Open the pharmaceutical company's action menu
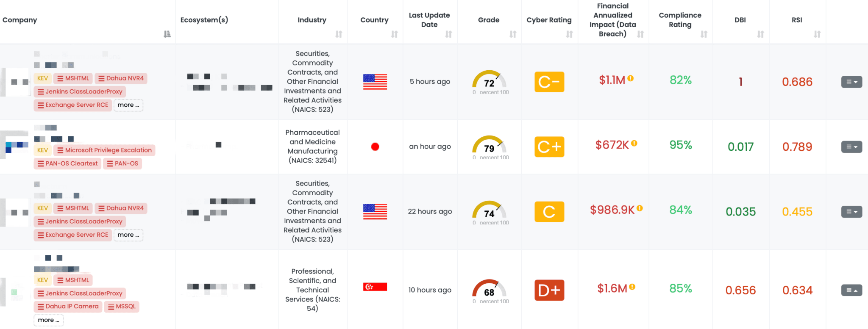 (851, 147)
